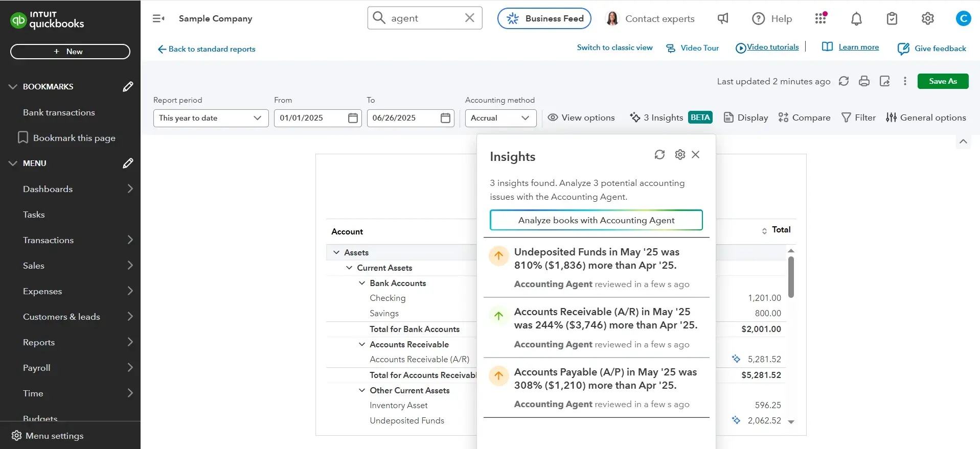Screen dimensions: 980x449
Task: Collapse the Accounts Receivable group
Action: pos(362,344)
